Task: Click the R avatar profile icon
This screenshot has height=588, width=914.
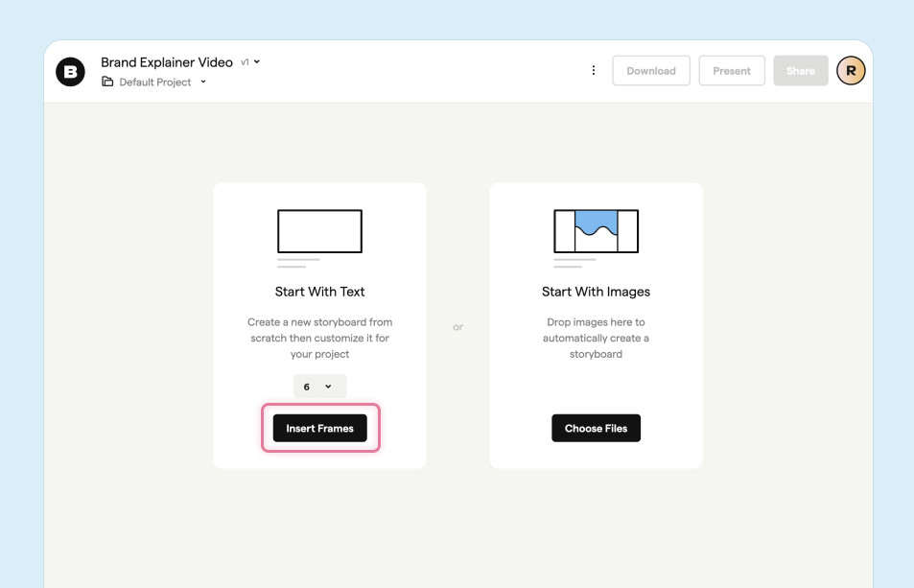Action: click(x=851, y=70)
